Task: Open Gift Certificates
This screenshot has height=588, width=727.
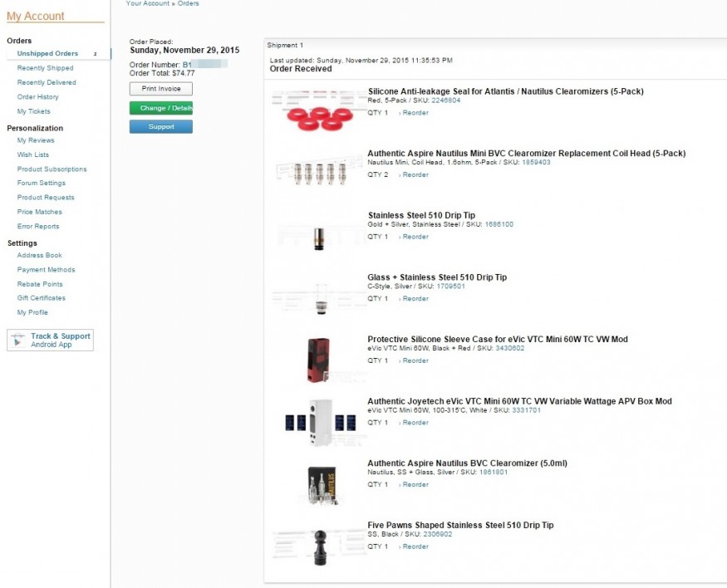Action: point(42,297)
